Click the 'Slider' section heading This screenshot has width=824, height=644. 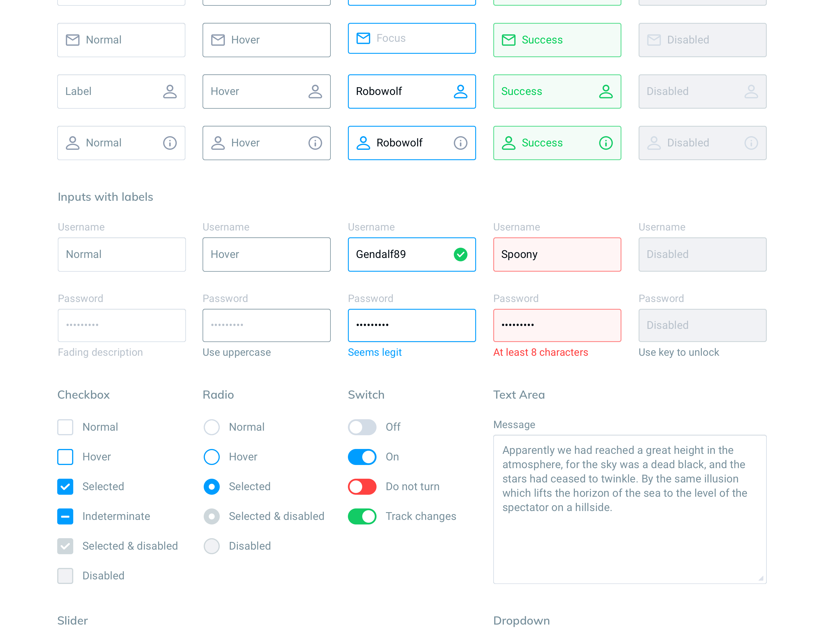point(72,621)
